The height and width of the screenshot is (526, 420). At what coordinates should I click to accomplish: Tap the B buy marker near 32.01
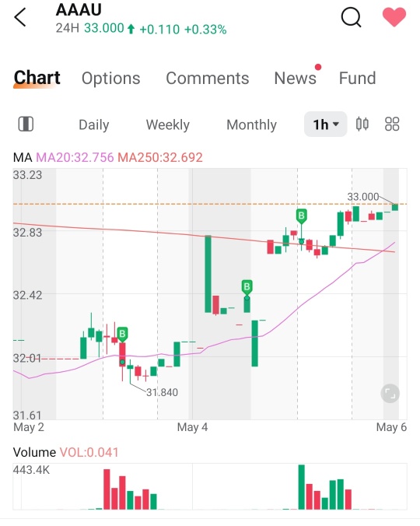click(122, 335)
